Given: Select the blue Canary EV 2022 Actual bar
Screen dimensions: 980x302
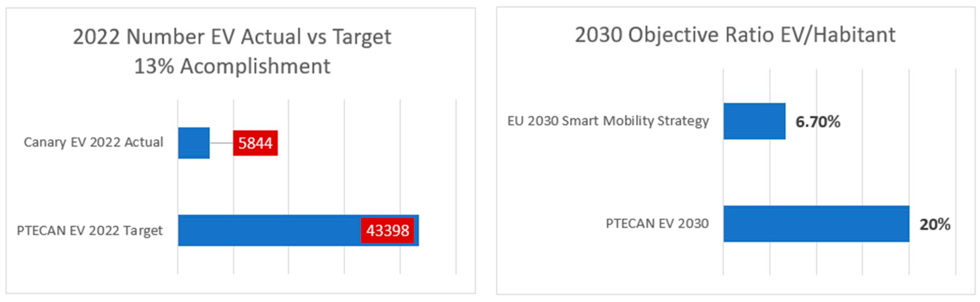Looking at the screenshot, I should click(x=194, y=143).
